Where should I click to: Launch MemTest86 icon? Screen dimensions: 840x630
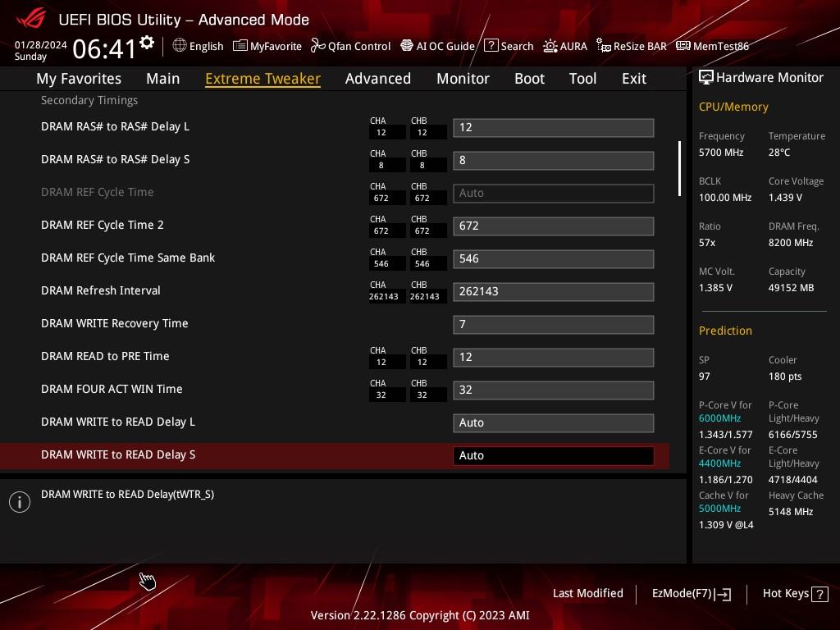tap(683, 46)
